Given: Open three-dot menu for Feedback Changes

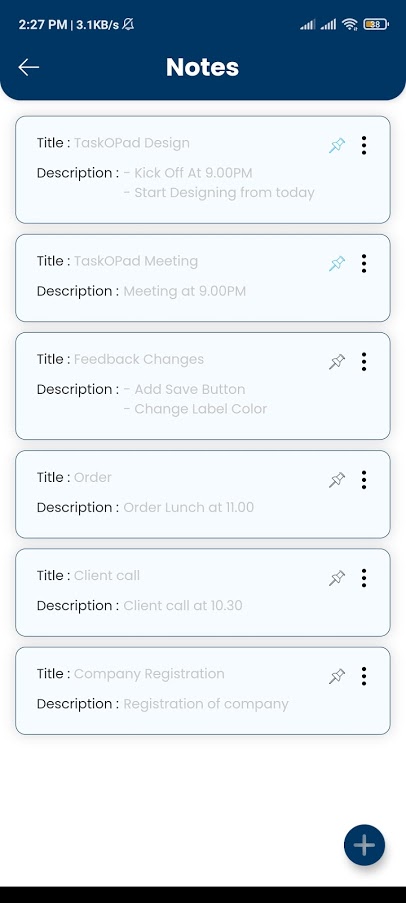Looking at the screenshot, I should (x=363, y=362).
